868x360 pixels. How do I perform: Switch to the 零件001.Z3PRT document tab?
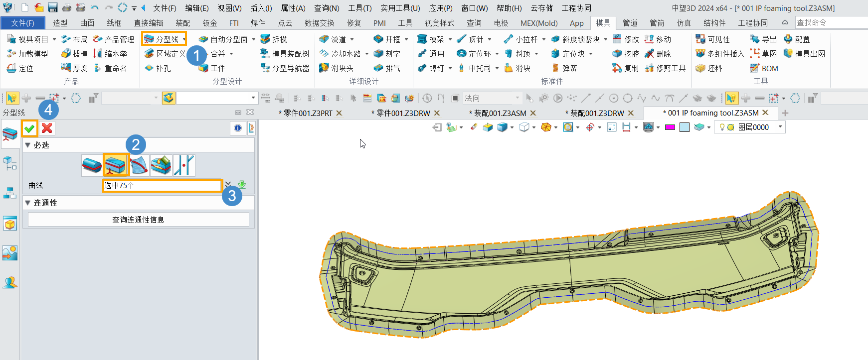(x=308, y=113)
